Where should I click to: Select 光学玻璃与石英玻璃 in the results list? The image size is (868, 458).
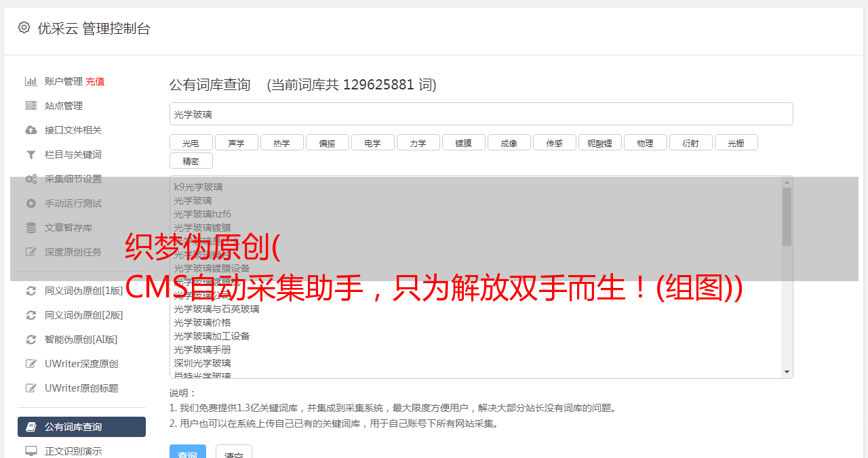216,309
